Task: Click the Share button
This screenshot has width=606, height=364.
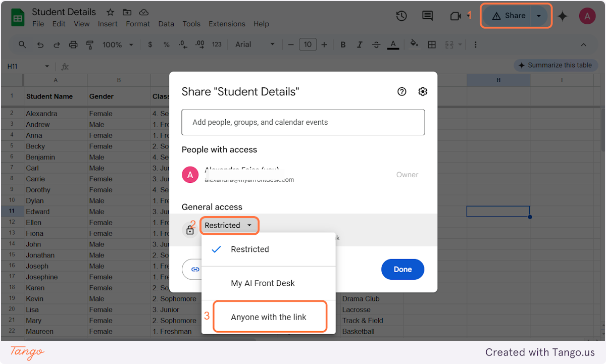Action: pyautogui.click(x=508, y=16)
